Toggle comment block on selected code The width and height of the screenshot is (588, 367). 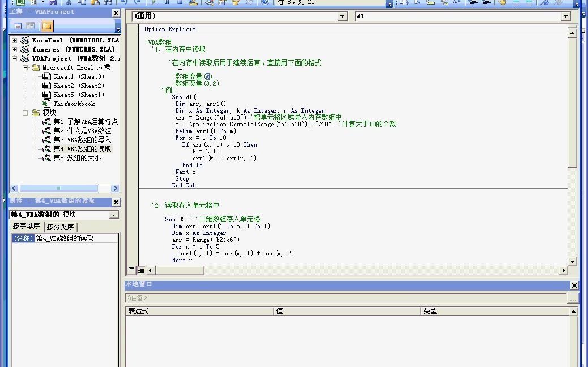tap(516, 3)
